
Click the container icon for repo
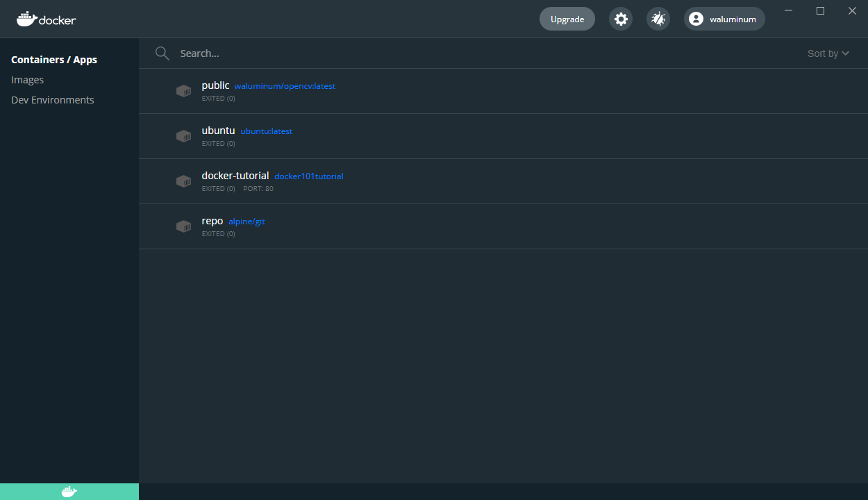(x=183, y=226)
